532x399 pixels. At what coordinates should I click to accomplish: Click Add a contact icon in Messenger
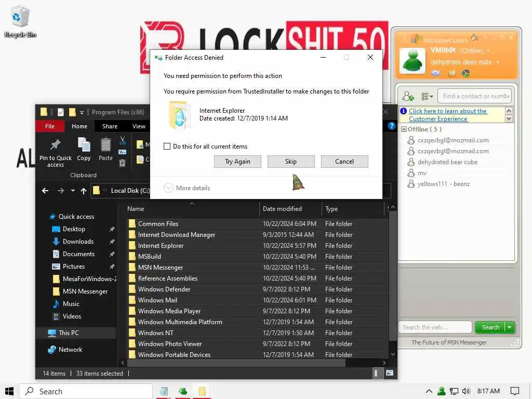point(408,96)
